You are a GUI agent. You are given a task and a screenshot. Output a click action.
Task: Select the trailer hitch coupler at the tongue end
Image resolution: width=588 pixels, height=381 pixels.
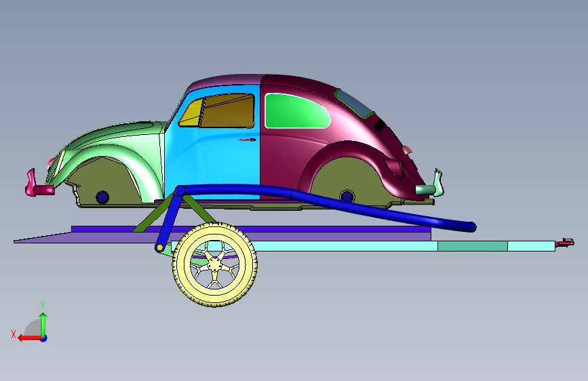click(566, 243)
